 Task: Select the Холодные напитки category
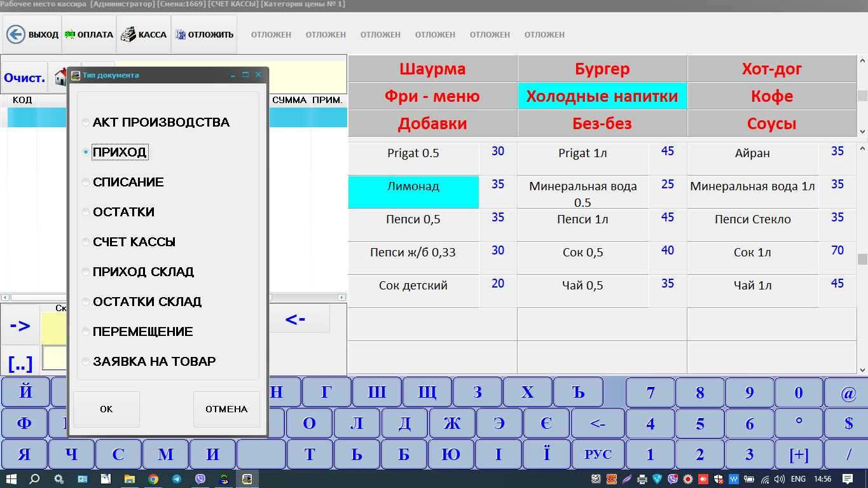pyautogui.click(x=602, y=96)
